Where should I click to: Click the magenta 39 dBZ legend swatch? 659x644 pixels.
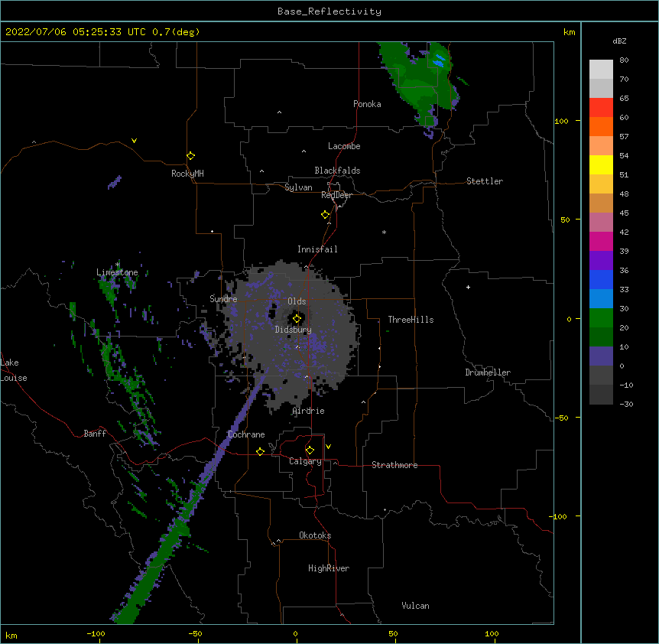tap(601, 241)
